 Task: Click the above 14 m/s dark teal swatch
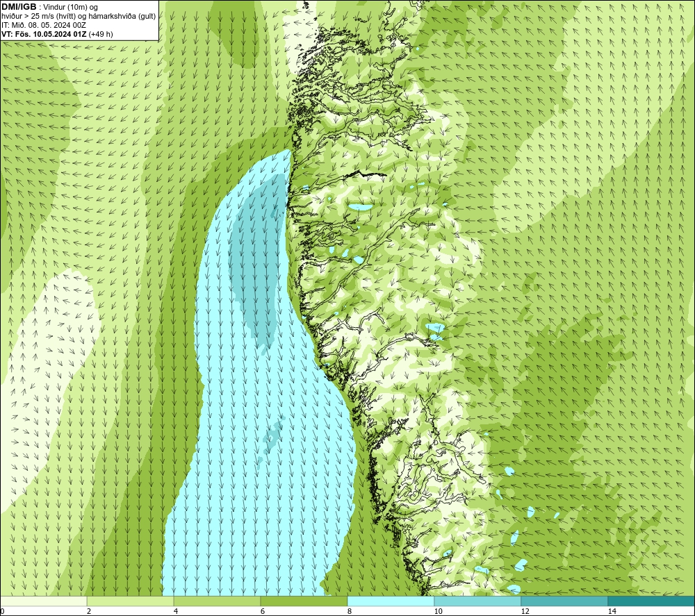[652, 601]
